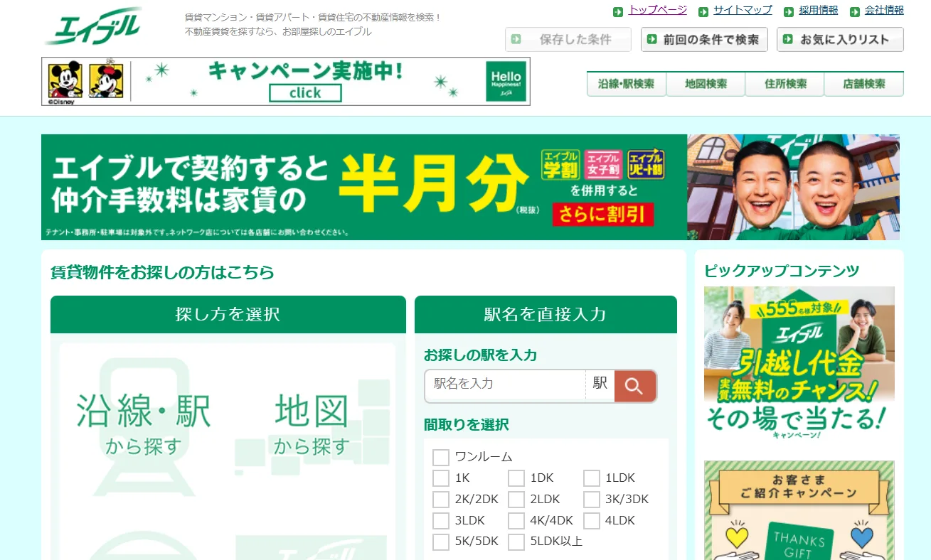
Task: Click 探し方を選択 header
Action: pos(228,314)
